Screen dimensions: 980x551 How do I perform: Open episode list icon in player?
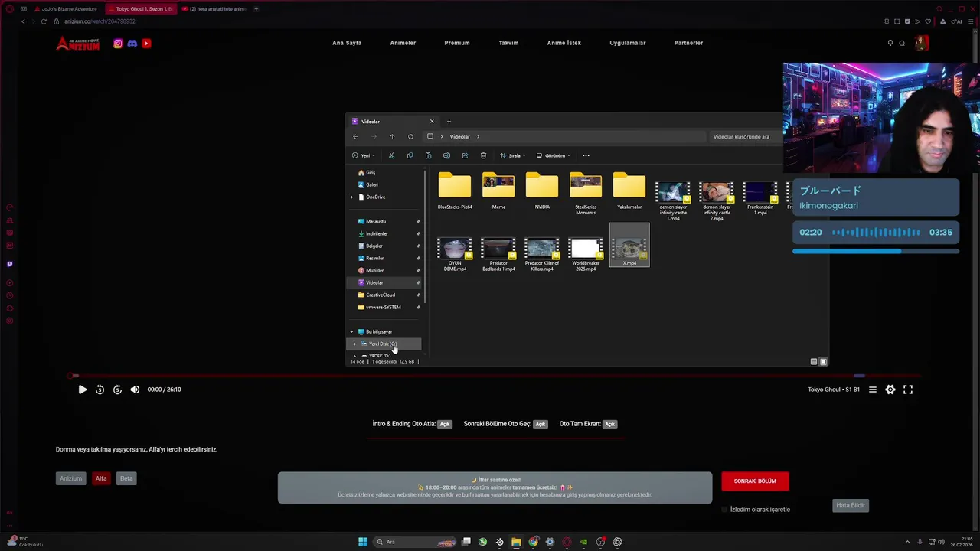[872, 390]
